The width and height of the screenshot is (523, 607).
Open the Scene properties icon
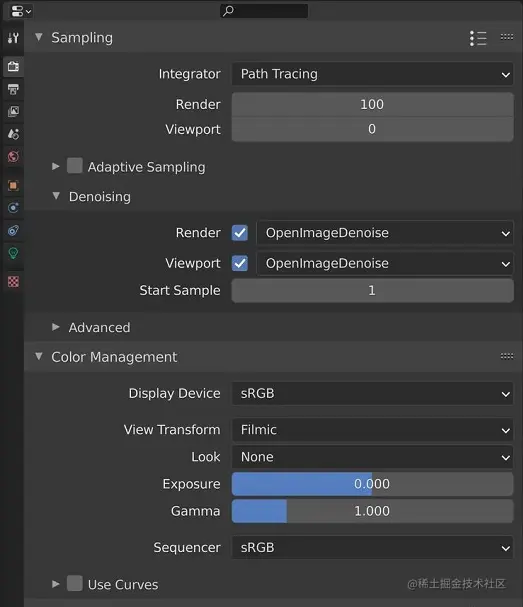pyautogui.click(x=13, y=134)
